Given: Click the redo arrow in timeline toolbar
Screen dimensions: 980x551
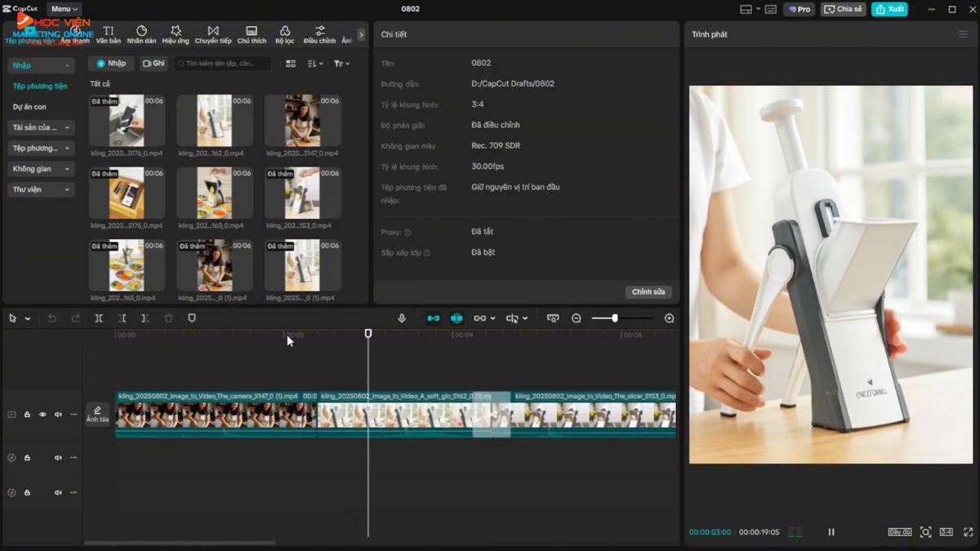Looking at the screenshot, I should coord(76,318).
